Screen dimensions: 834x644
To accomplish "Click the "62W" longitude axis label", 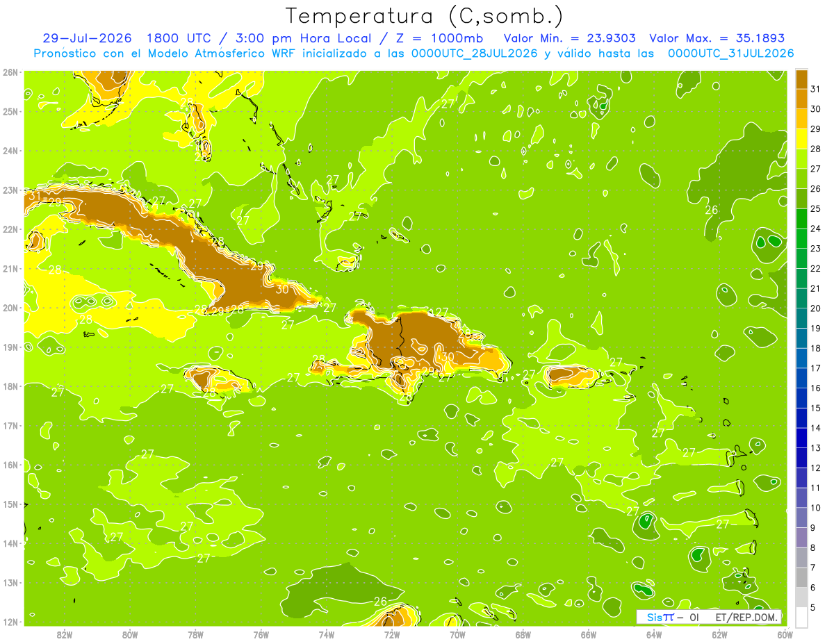I will point(719,634).
